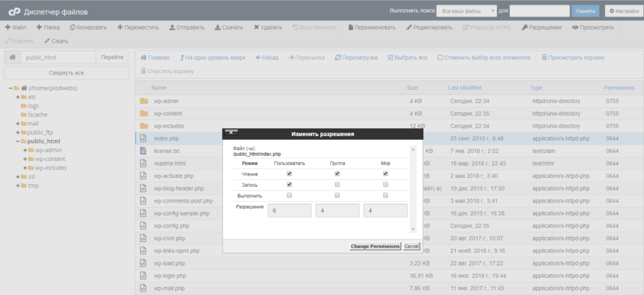Select the lscache folder in tree
644x295 pixels.
(38, 114)
